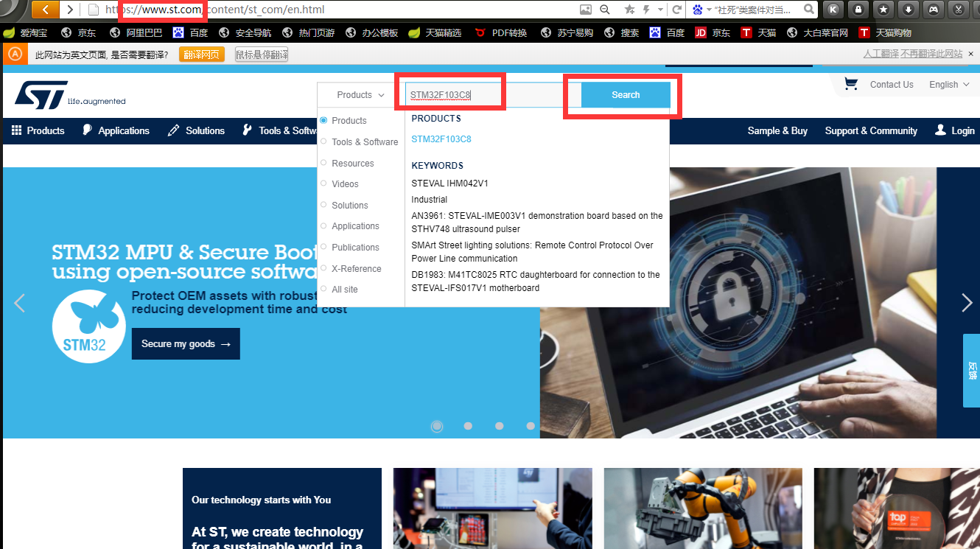Click the picture mode icon in address bar
This screenshot has height=549, width=980.
click(586, 10)
